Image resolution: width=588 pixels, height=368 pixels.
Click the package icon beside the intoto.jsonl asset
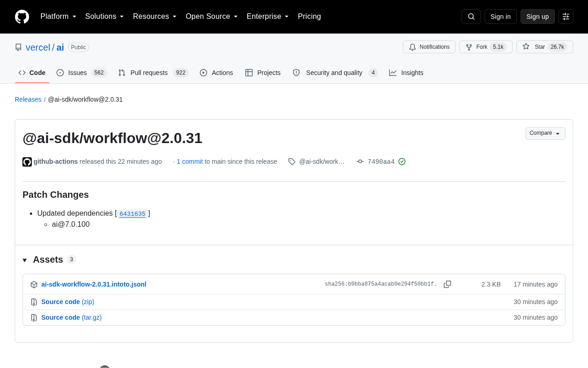coord(34,285)
